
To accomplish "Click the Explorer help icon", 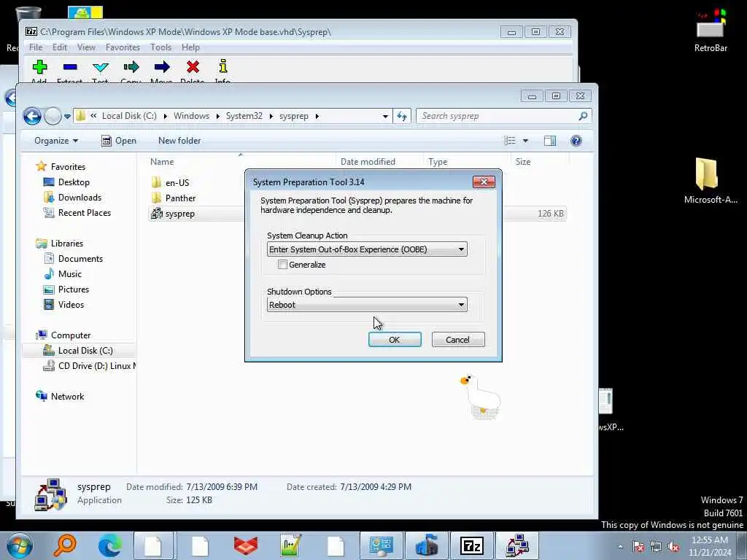I will [576, 141].
